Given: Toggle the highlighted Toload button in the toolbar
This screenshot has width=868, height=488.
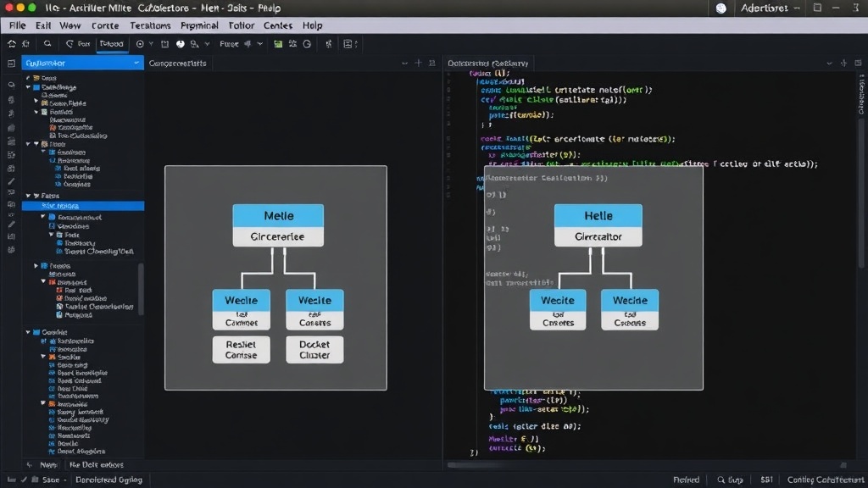Looking at the screenshot, I should [x=111, y=44].
